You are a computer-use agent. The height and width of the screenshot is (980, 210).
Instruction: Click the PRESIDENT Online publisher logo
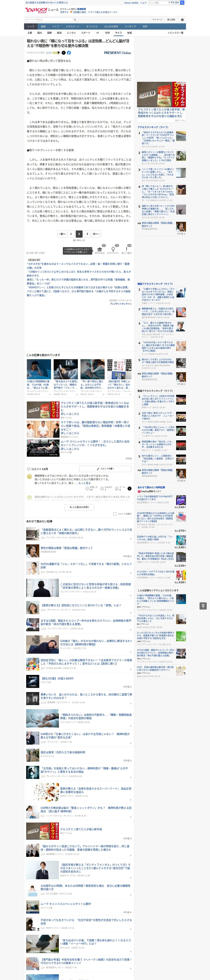[117, 53]
